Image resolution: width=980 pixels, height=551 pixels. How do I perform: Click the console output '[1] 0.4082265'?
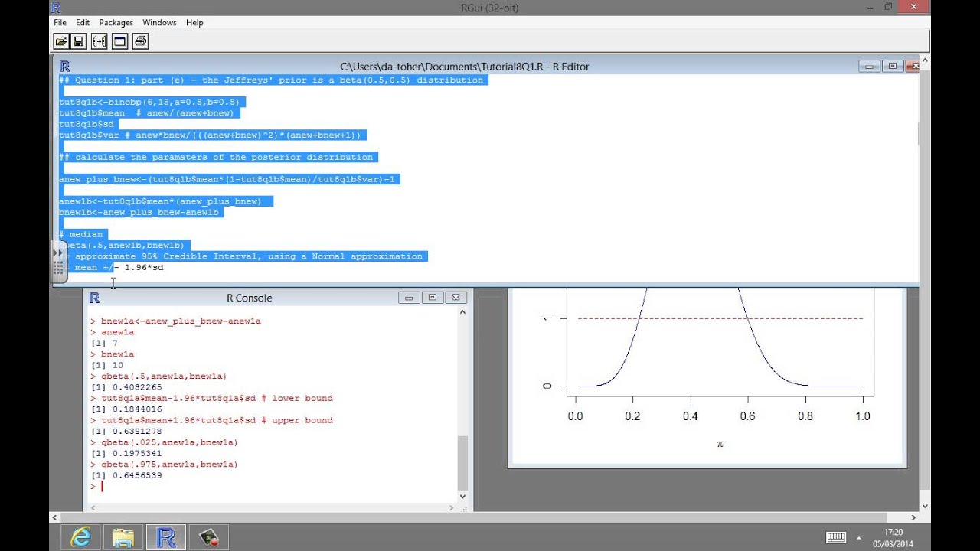(126, 387)
